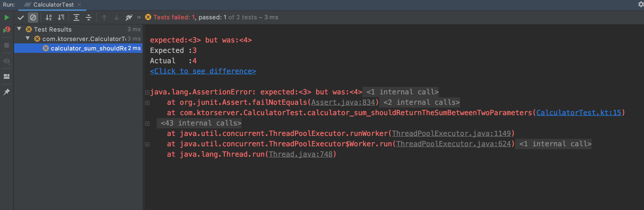644x210 pixels.
Task: Close the CalculatorTest tab
Action: click(x=79, y=5)
